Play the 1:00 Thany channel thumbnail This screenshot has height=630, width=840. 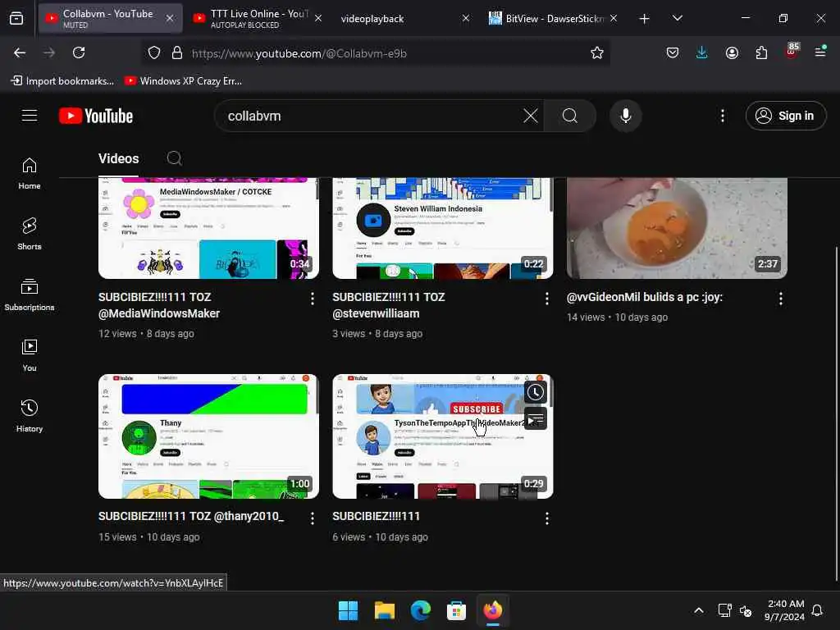tap(208, 436)
